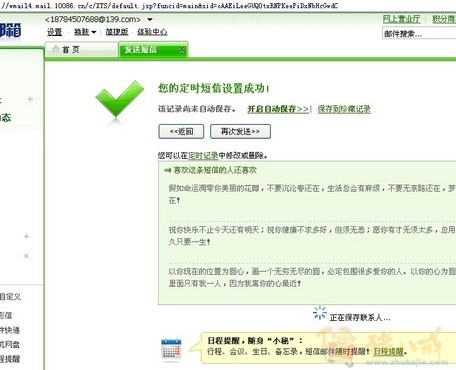This screenshot has width=456, height=370.
Task: Expand the 换肤 skin dropdown
Action: click(x=85, y=32)
